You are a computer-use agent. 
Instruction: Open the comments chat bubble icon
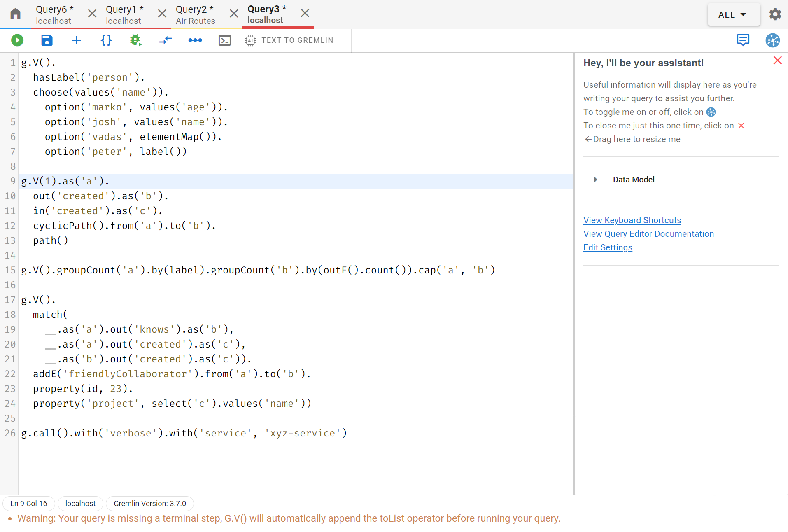743,40
